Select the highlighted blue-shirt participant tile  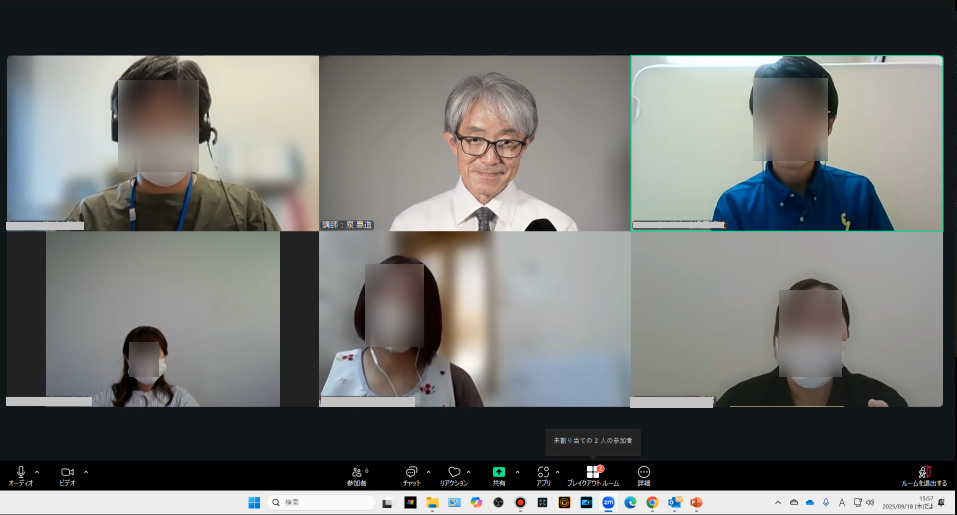(787, 143)
